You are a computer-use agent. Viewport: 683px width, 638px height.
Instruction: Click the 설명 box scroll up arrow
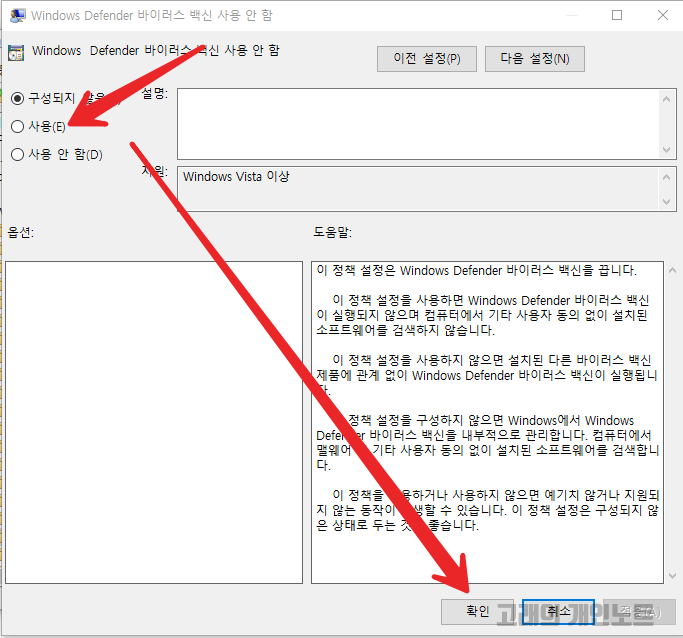click(x=666, y=99)
